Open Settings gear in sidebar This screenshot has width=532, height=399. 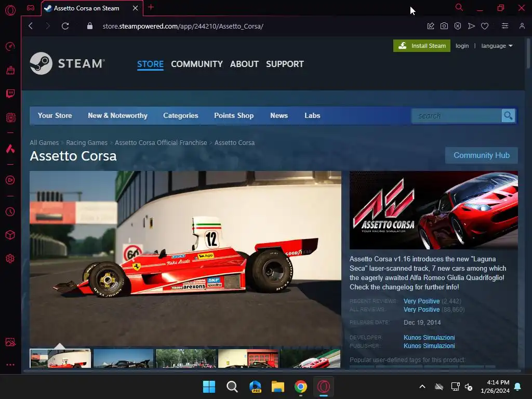point(10,259)
